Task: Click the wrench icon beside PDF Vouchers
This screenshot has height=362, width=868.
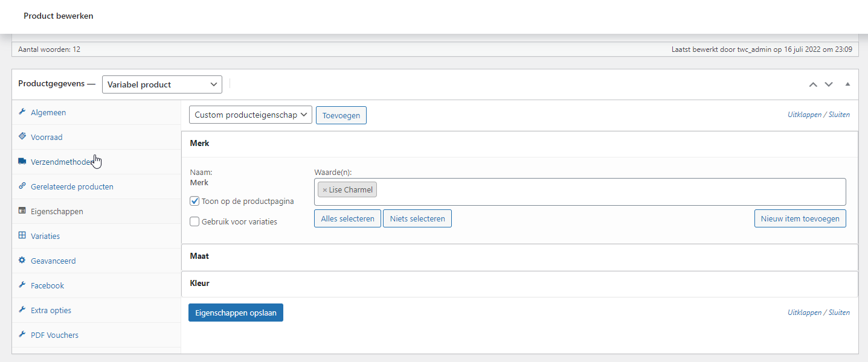Action: [22, 335]
